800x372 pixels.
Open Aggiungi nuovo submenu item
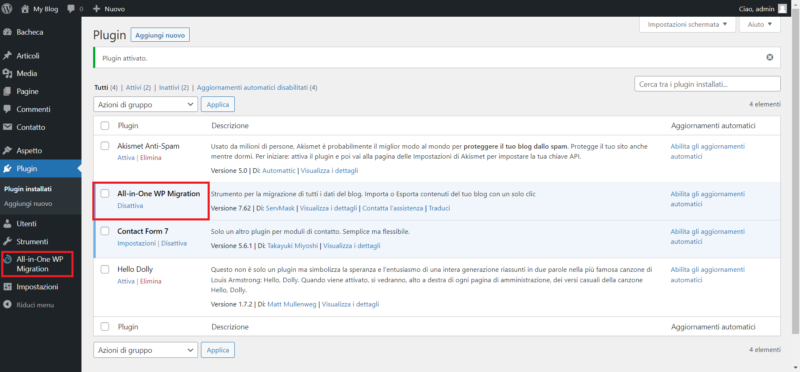coord(28,204)
